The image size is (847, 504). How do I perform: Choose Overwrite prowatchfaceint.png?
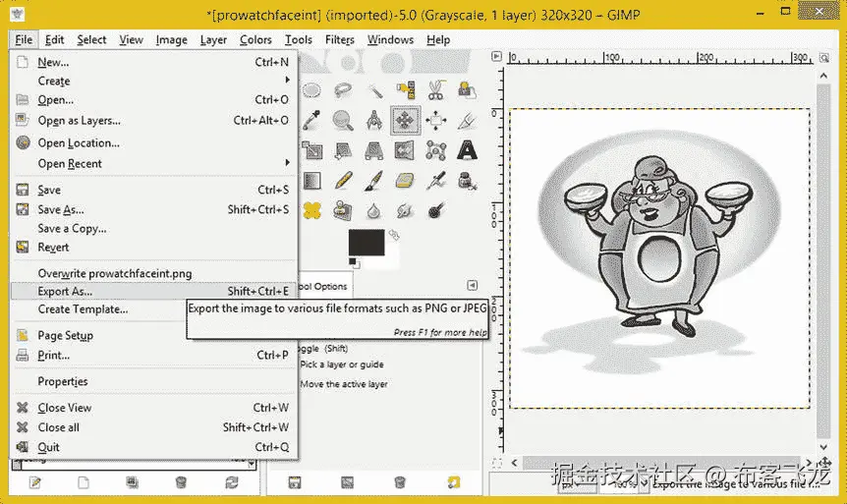click(x=154, y=273)
